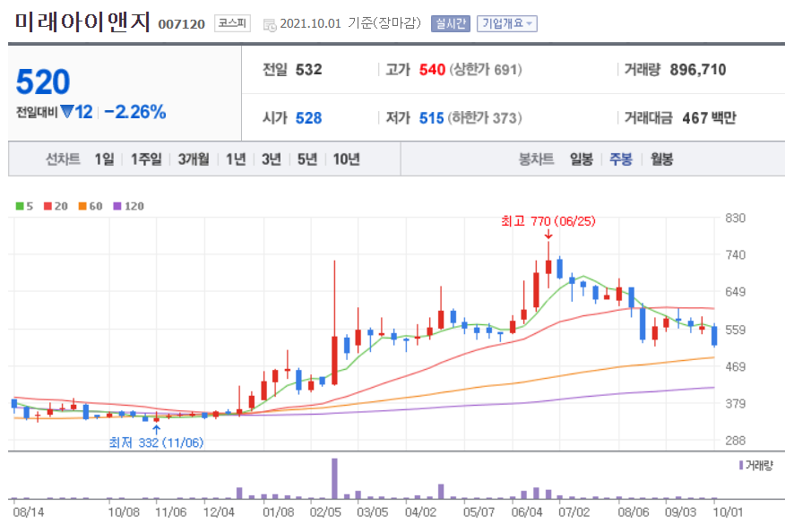
Task: Click the current price 520
Action: coord(43,82)
